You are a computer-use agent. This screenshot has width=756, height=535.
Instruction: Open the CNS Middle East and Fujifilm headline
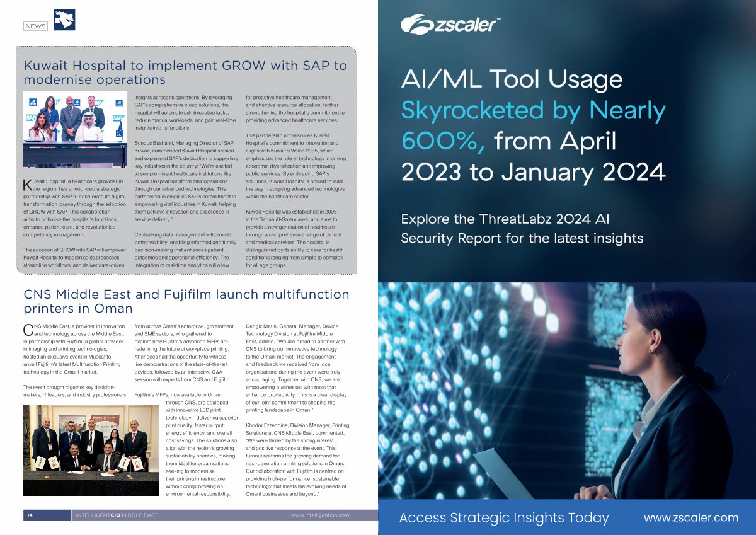(186, 301)
